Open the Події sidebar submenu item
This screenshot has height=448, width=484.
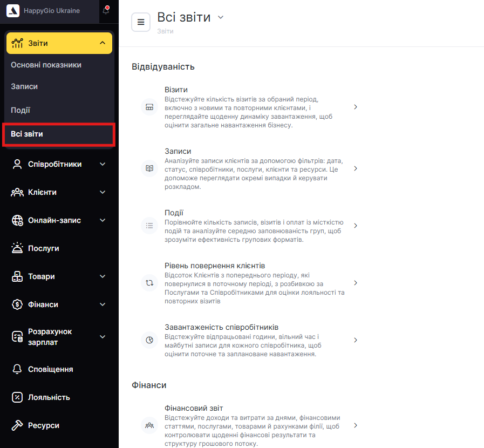tap(21, 110)
